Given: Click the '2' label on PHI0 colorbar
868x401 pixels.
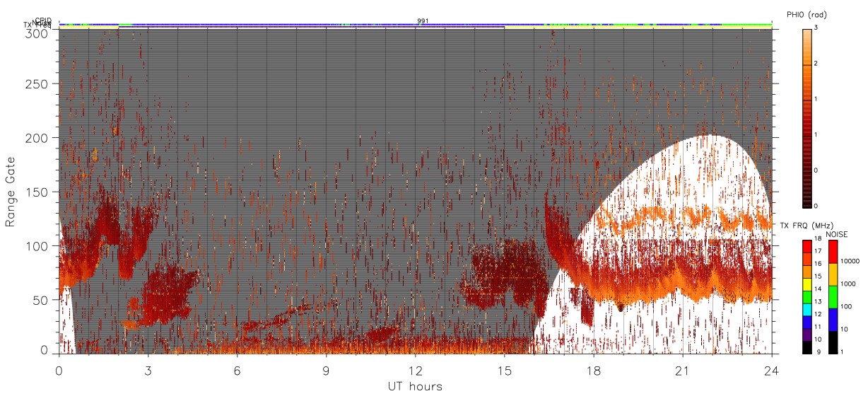Looking at the screenshot, I should [817, 64].
